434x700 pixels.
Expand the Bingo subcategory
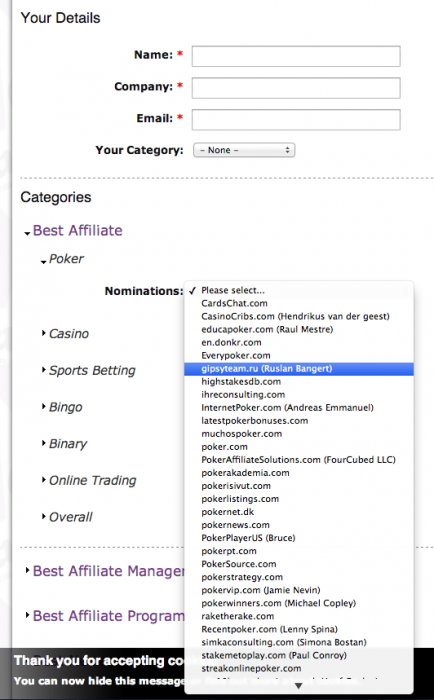click(62, 407)
